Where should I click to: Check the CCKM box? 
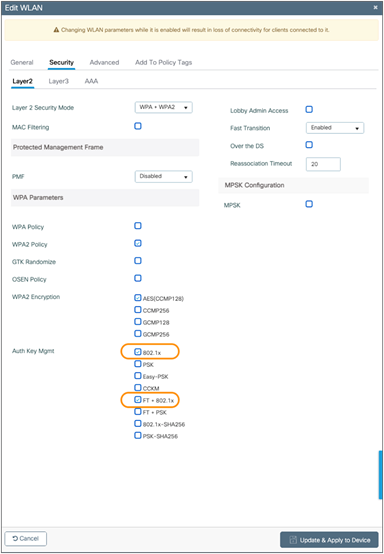138,388
